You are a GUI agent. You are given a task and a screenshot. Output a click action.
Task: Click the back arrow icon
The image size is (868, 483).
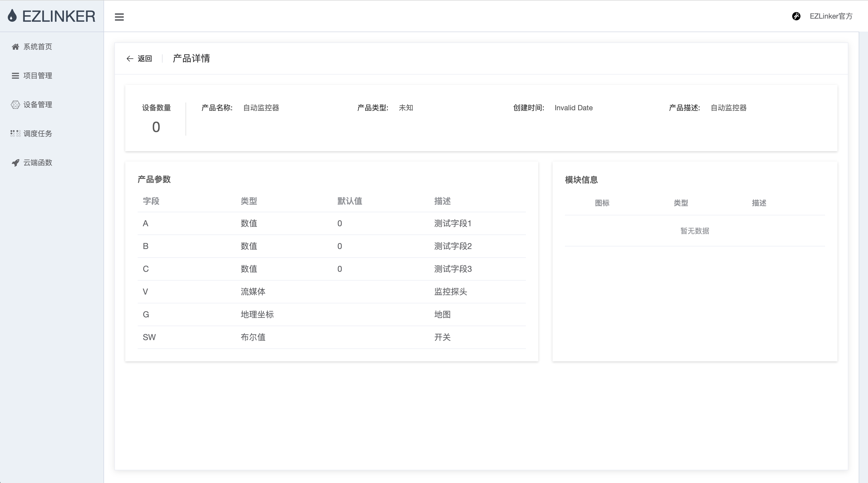coord(130,59)
